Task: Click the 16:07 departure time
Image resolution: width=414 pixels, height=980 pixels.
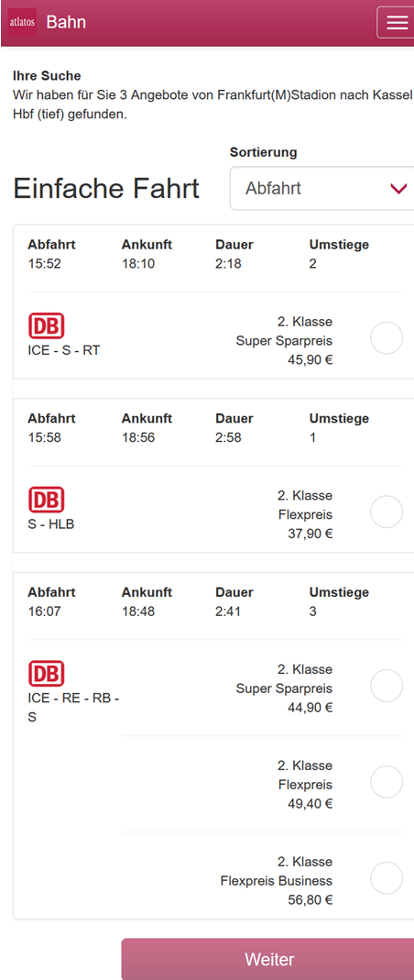Action: click(44, 611)
